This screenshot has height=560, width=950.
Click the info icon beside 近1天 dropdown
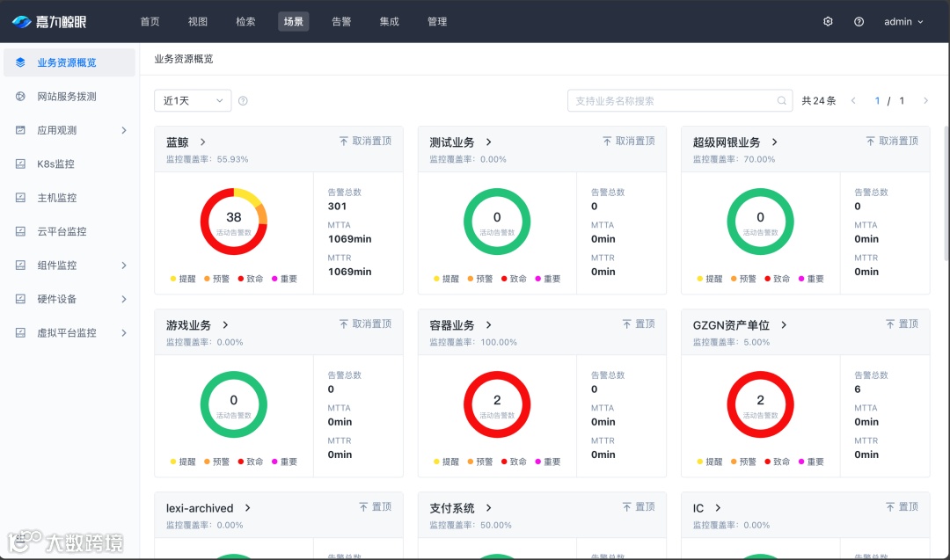coord(243,101)
